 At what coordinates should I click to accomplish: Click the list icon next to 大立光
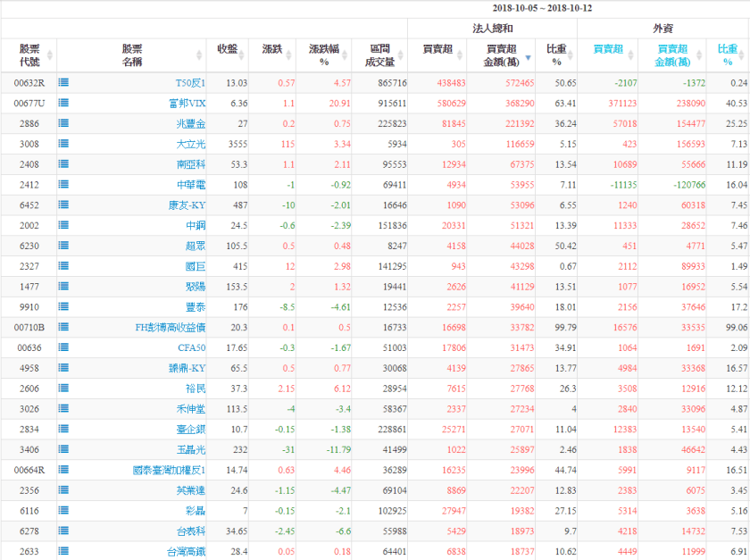64,143
